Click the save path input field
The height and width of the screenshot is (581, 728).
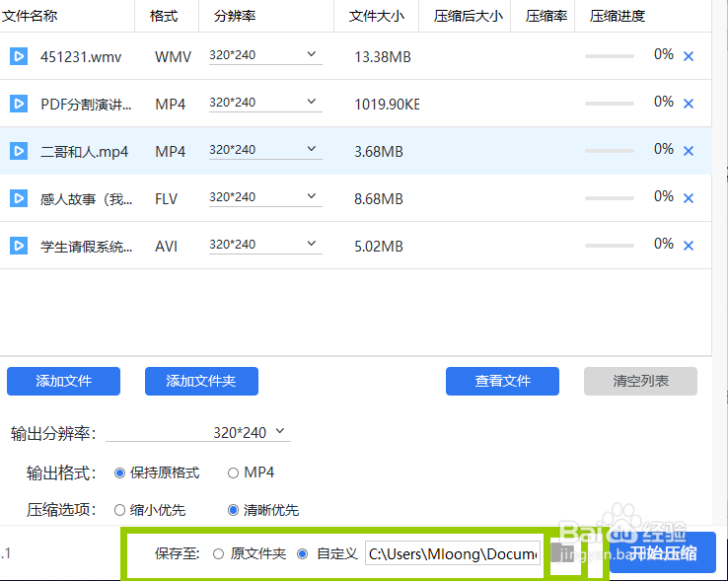453,553
